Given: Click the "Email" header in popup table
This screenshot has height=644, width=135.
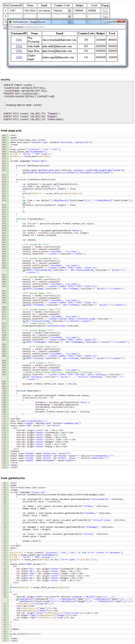Looking at the screenshot, I should pos(60,34).
